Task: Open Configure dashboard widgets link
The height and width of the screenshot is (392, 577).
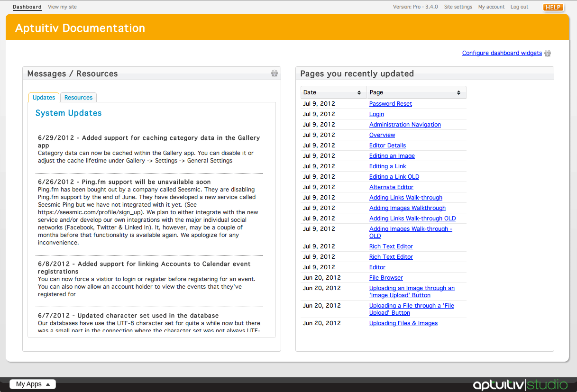Action: (502, 53)
